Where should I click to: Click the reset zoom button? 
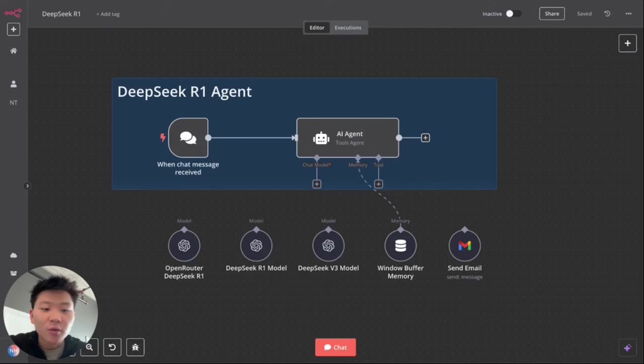tap(112, 347)
